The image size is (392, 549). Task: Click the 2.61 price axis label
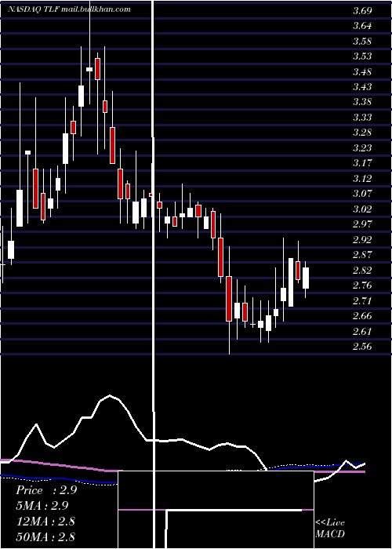[x=362, y=331]
